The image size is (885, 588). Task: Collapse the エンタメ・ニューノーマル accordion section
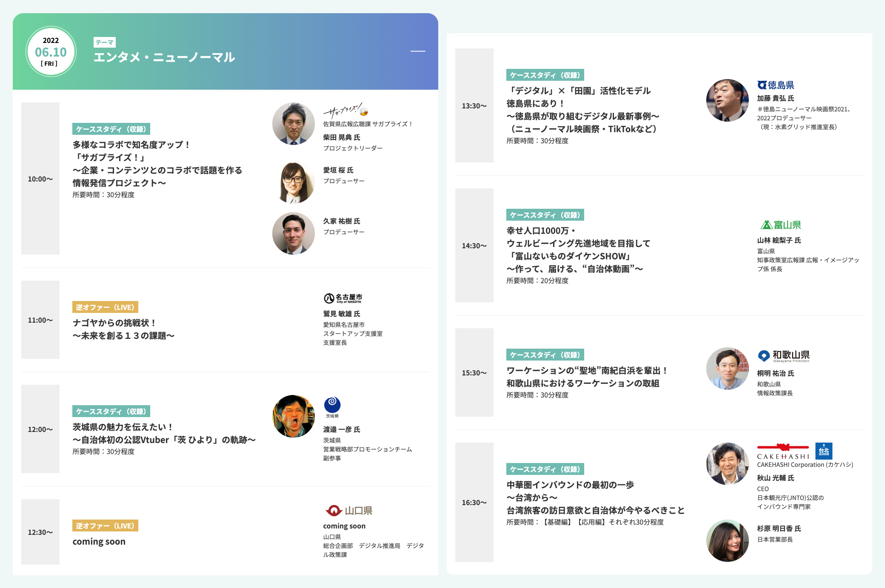coord(417,51)
